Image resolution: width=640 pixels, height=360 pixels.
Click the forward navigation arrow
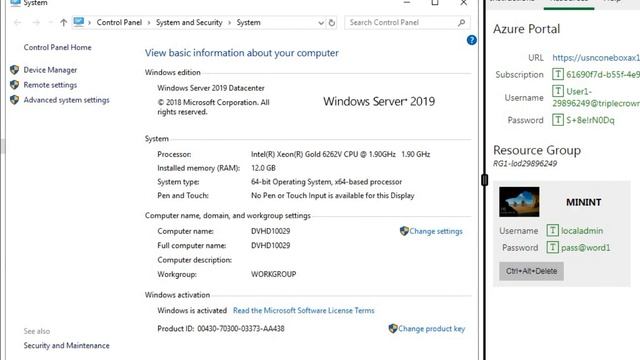pyautogui.click(x=36, y=23)
